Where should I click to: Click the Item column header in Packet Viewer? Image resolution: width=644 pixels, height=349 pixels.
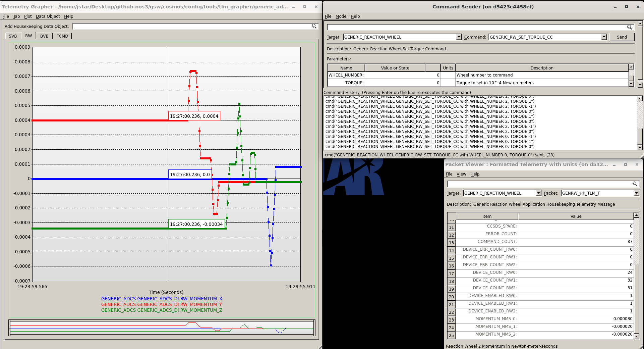(487, 216)
